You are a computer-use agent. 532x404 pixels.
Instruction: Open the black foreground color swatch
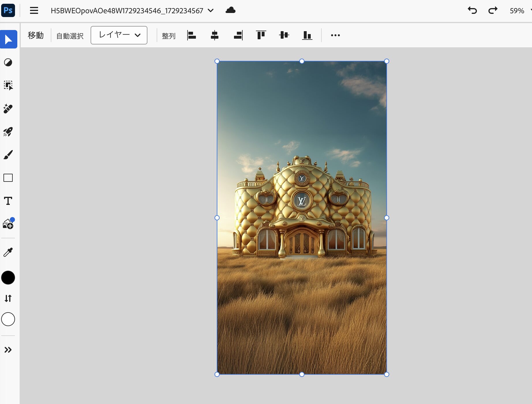[8, 278]
